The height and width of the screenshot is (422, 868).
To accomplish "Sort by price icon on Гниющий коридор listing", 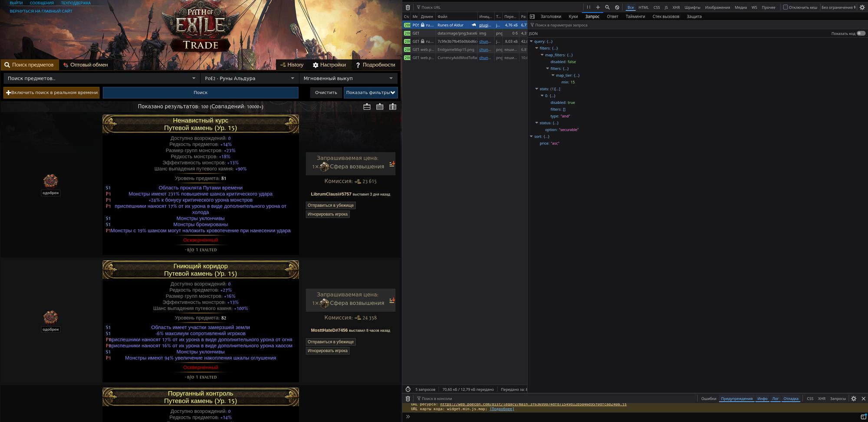I will click(x=392, y=300).
